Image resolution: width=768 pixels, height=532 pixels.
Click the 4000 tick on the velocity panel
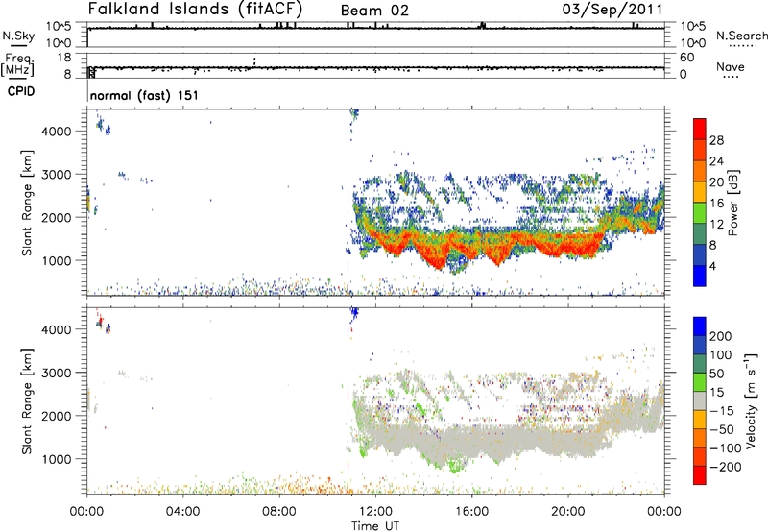57,329
